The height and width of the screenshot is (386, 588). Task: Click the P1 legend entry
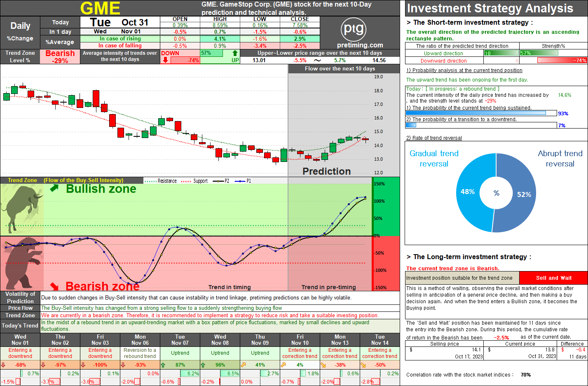(243, 181)
